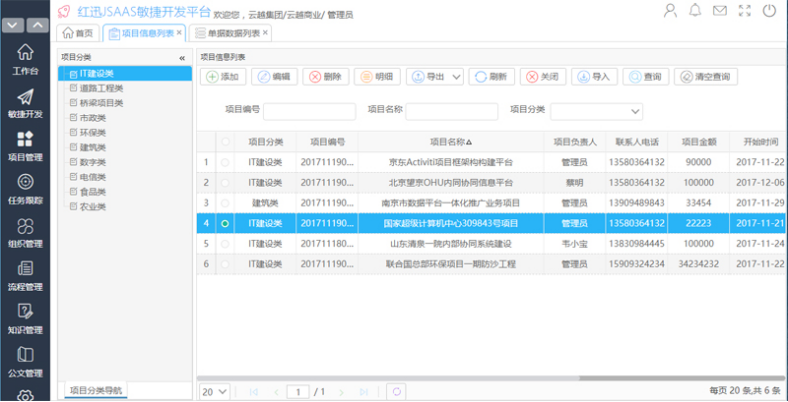Click the page number input box
Screen dimensions: 788x402
pyautogui.click(x=299, y=392)
